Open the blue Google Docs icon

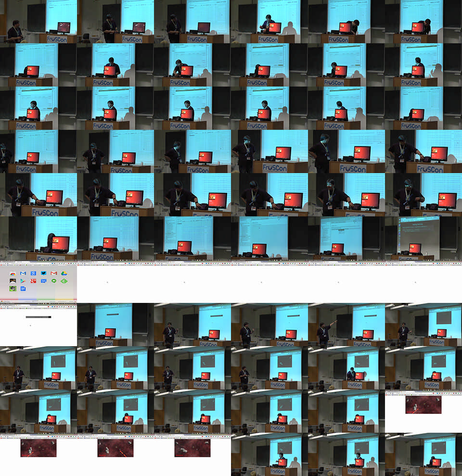tap(23, 288)
